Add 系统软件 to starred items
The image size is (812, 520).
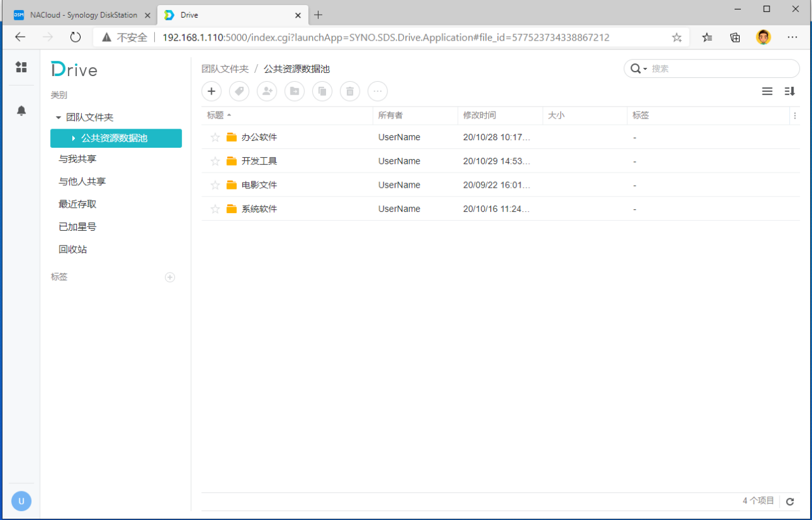(x=214, y=209)
